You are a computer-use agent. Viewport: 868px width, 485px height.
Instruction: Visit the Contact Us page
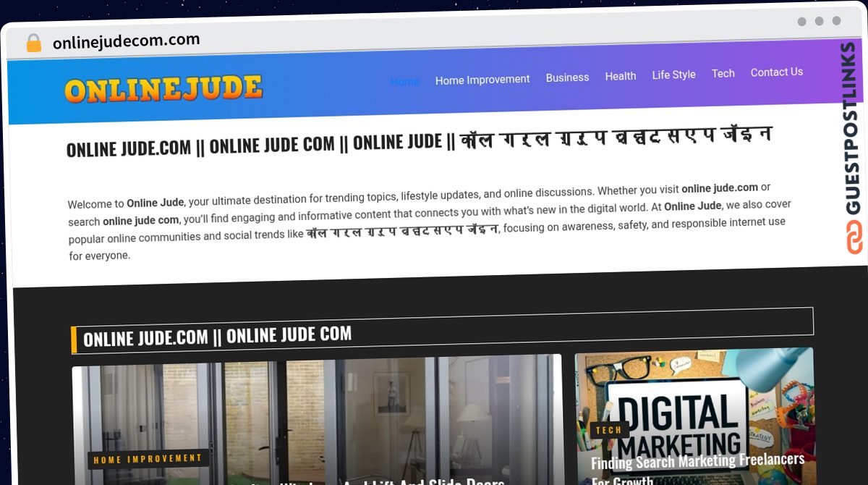777,72
